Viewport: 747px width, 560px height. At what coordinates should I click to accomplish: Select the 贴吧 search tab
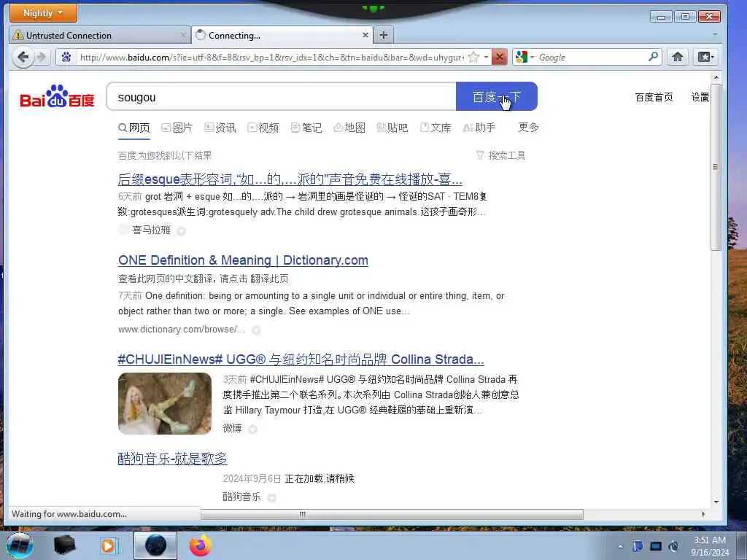click(392, 128)
